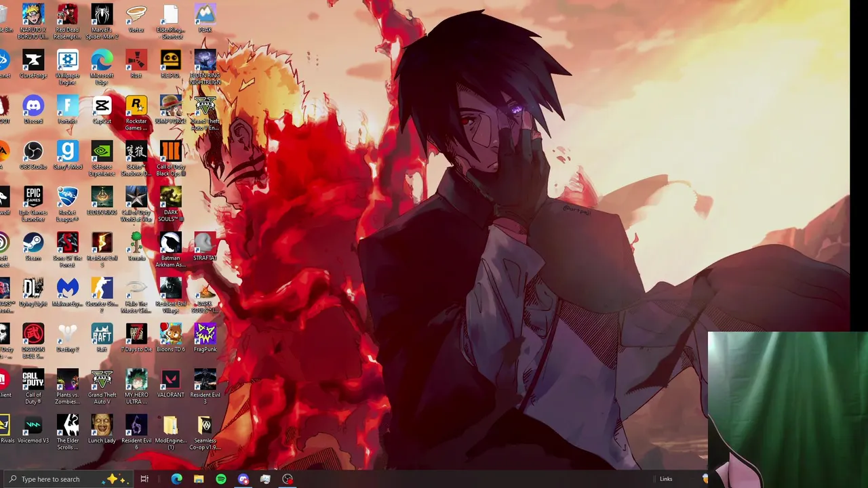Launch Counter-Strike 2 icon
Screen dimensions: 868x488
click(102, 296)
